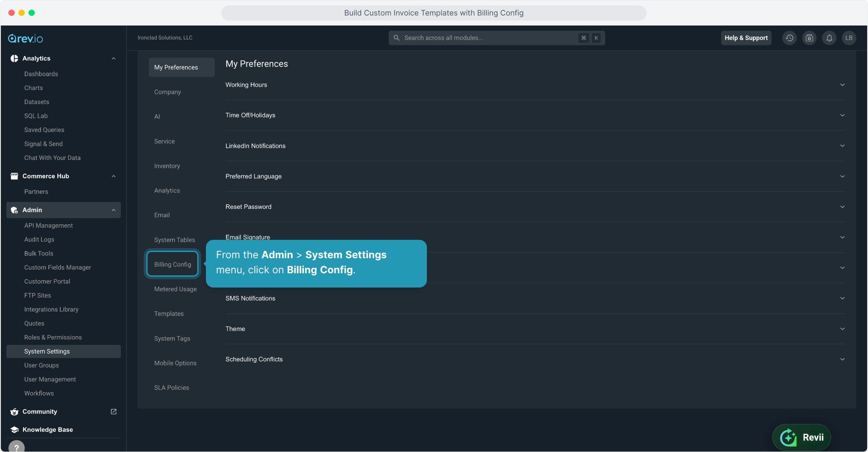Image resolution: width=868 pixels, height=452 pixels.
Task: Expand the Working Hours section
Action: pyautogui.click(x=535, y=85)
